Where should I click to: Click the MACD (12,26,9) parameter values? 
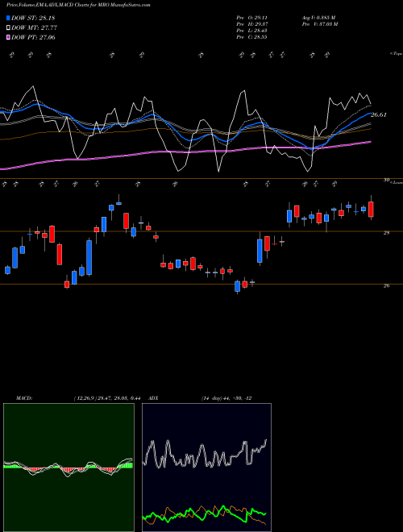[107, 398]
